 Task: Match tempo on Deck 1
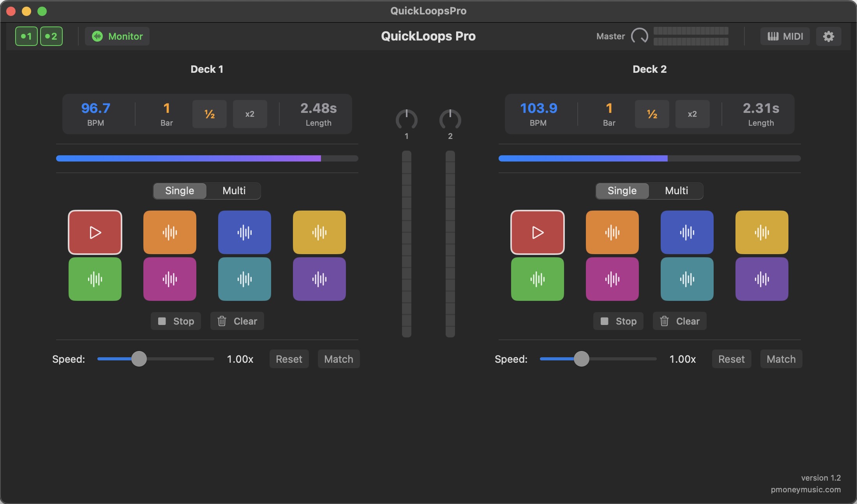(338, 359)
